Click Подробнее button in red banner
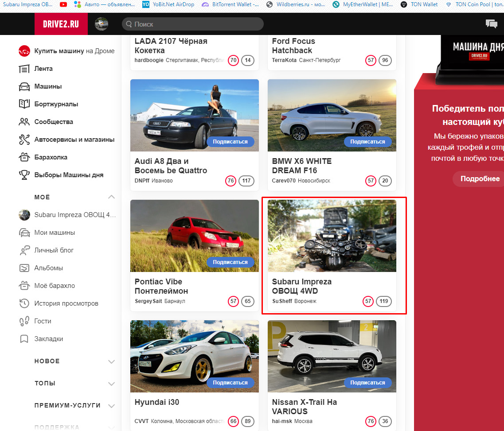The image size is (504, 431). (480, 179)
